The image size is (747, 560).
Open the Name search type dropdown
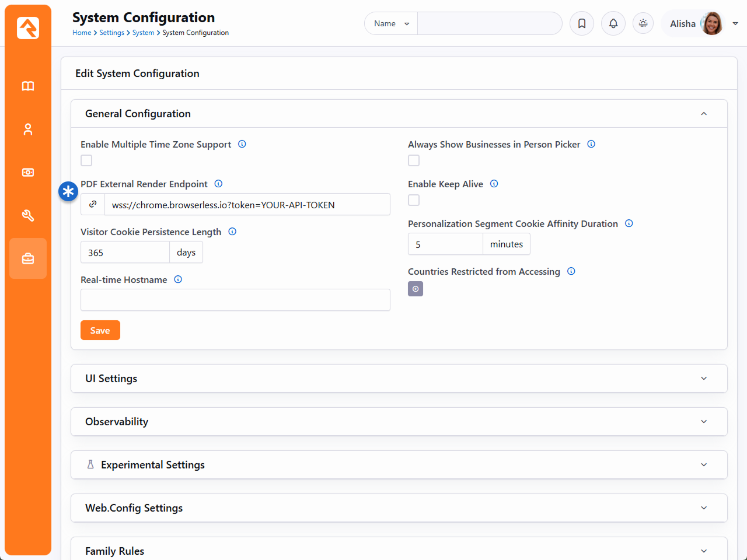(x=391, y=24)
